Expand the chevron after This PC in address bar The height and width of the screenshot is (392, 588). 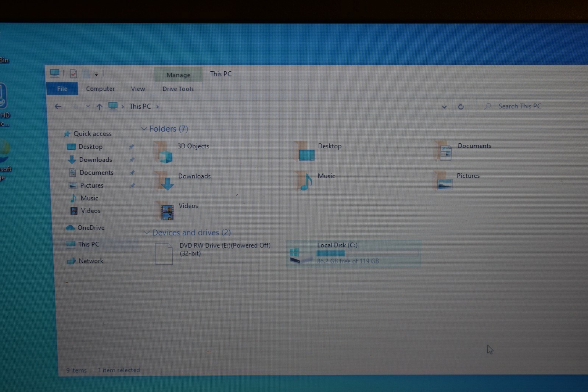tap(158, 107)
